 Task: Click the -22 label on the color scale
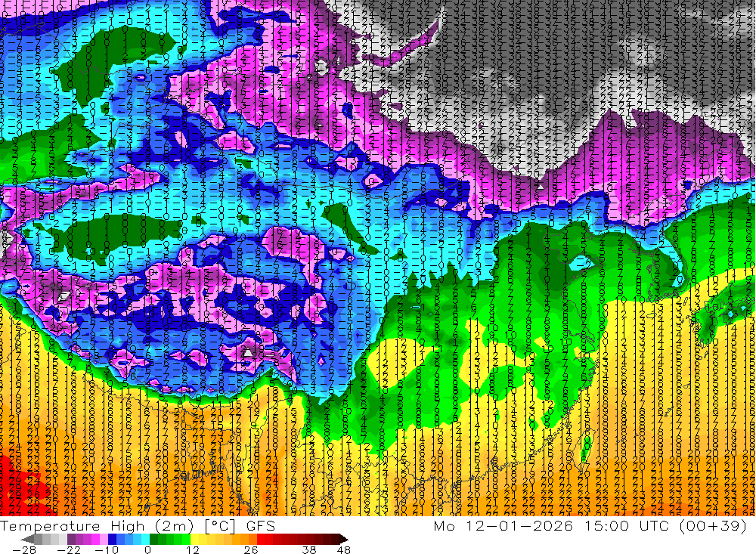(69, 550)
